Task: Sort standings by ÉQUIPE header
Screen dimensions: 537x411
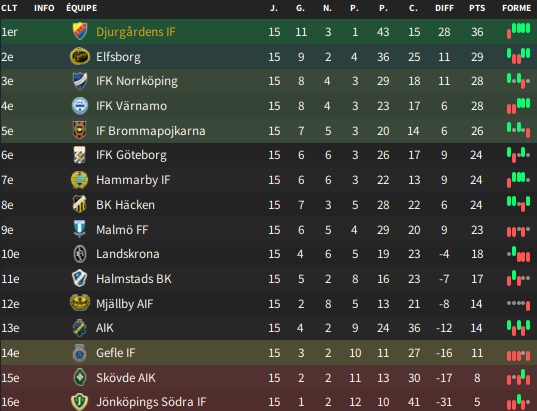Action: 82,8
